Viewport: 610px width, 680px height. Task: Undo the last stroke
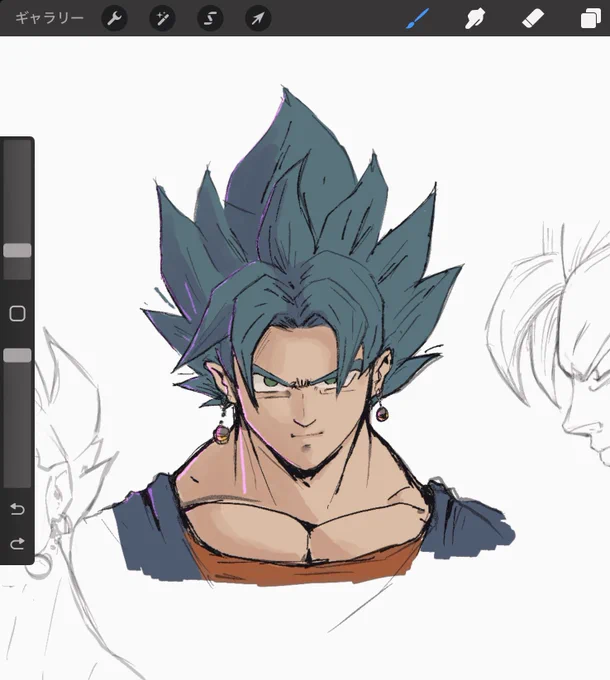(17, 508)
